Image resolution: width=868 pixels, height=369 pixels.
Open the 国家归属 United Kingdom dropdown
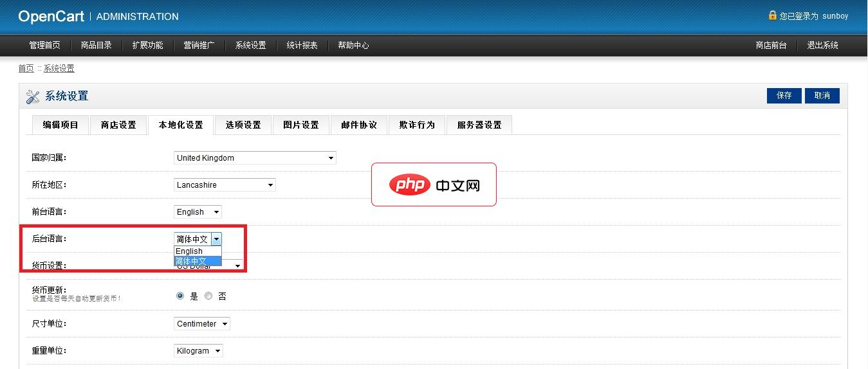click(x=255, y=158)
